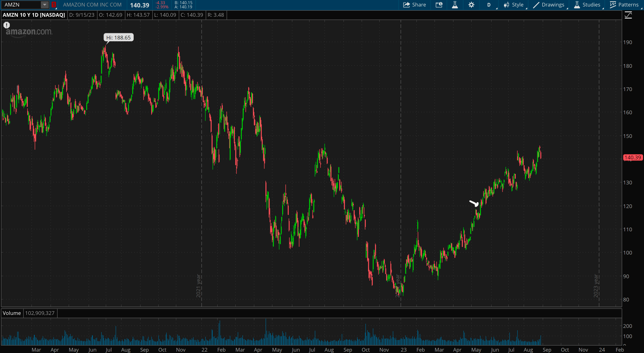The height and width of the screenshot is (353, 644).
Task: Open chart settings with the gear icon
Action: pyautogui.click(x=471, y=5)
